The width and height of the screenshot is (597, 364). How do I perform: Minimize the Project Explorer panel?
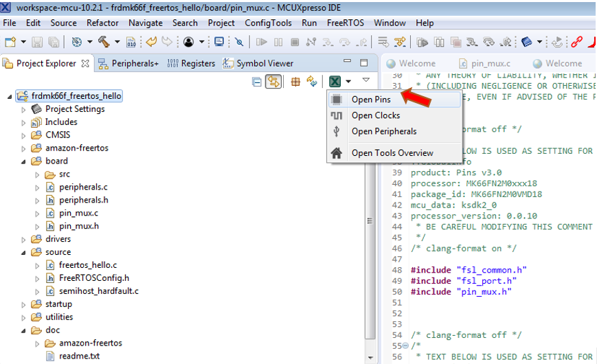coord(347,60)
